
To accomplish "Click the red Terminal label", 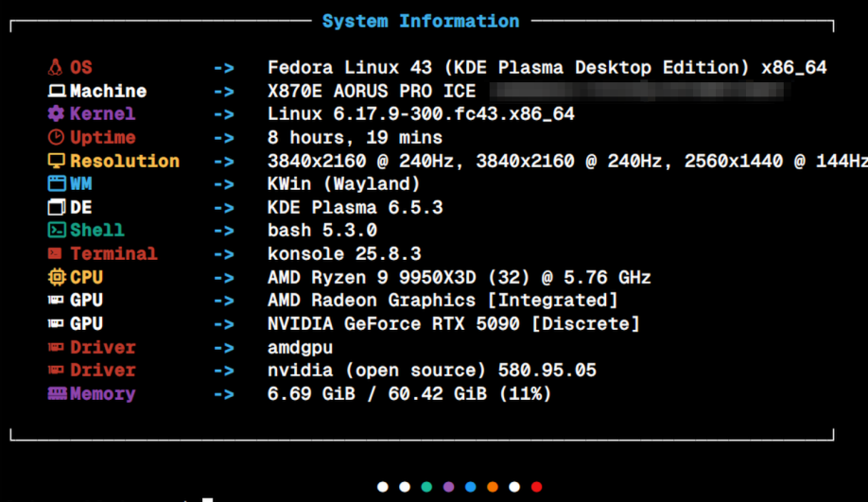I will 113,254.
